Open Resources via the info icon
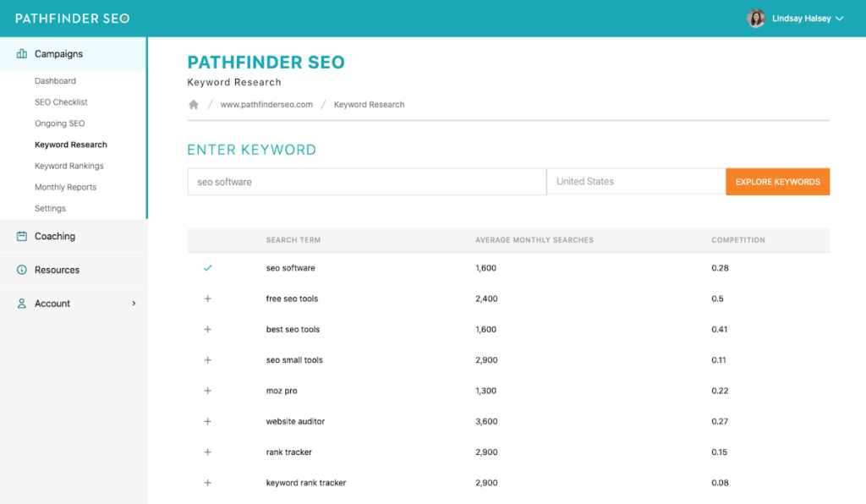The width and height of the screenshot is (866, 504). point(20,271)
